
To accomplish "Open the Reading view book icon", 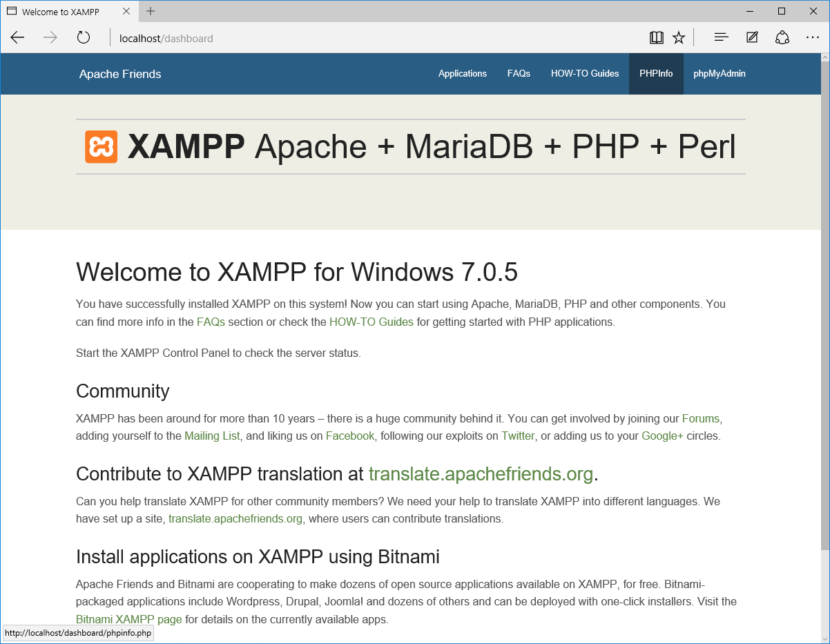I will coord(656,38).
